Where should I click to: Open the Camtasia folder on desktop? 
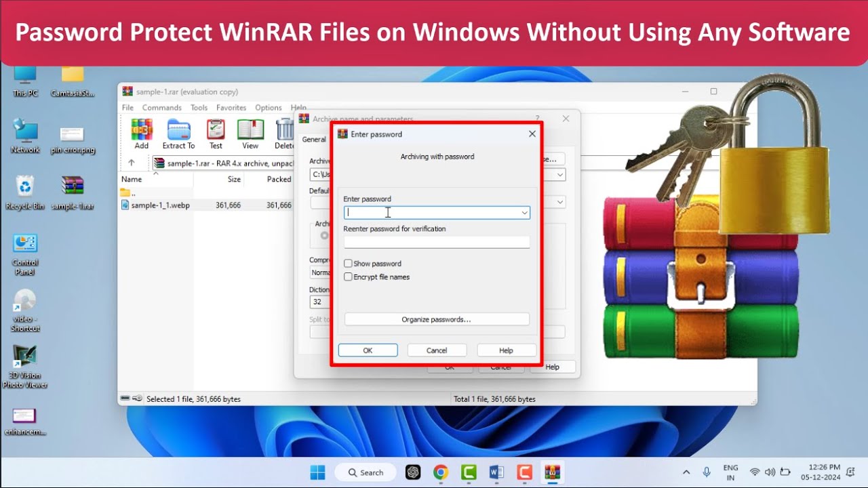coord(73,81)
